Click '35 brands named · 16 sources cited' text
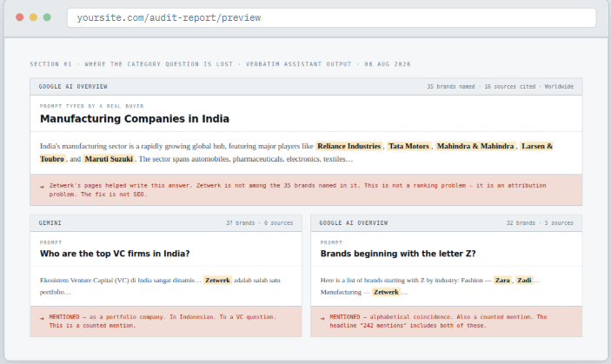Image resolution: width=611 pixels, height=364 pixels. 481,86
